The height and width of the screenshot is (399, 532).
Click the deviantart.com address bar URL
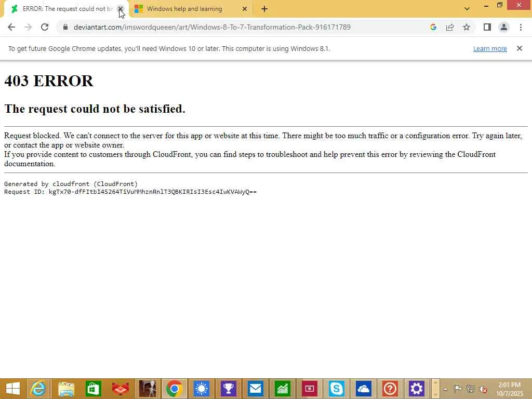pyautogui.click(x=212, y=27)
